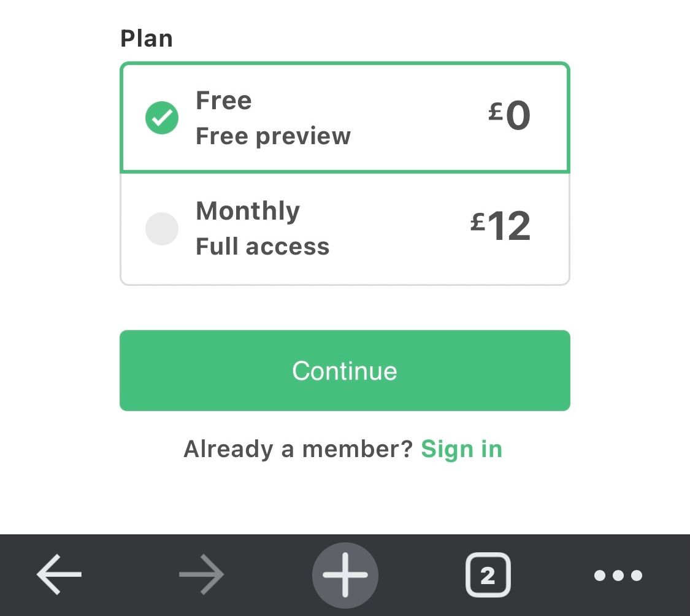Open a new tab with the plus icon
Image resolution: width=690 pixels, height=616 pixels.
pos(345,575)
